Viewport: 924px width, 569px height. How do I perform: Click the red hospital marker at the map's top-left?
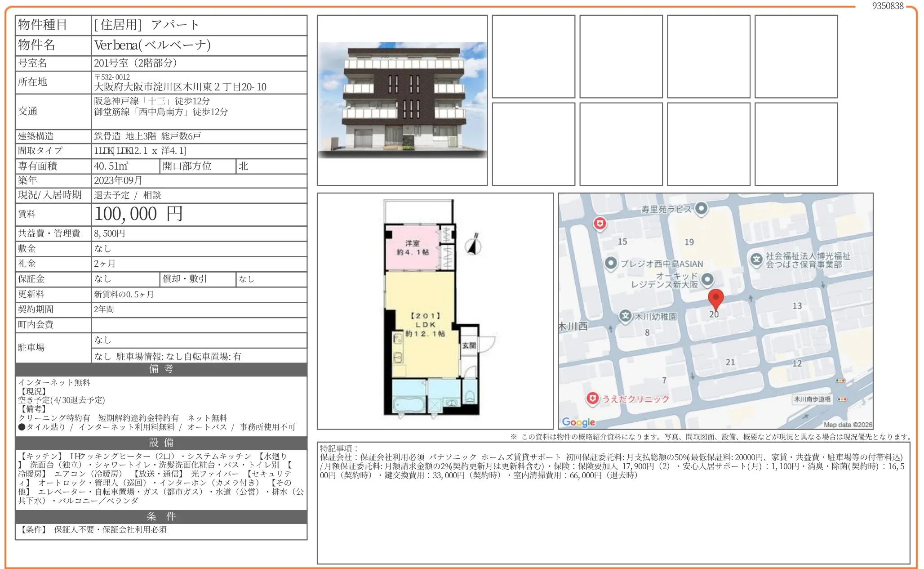click(600, 223)
